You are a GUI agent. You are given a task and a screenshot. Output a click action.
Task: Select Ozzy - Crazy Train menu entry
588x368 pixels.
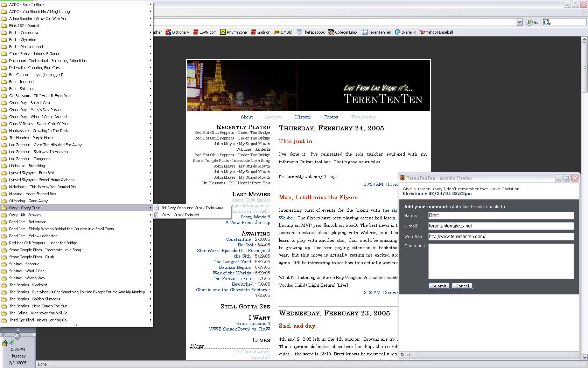pyautogui.click(x=77, y=208)
